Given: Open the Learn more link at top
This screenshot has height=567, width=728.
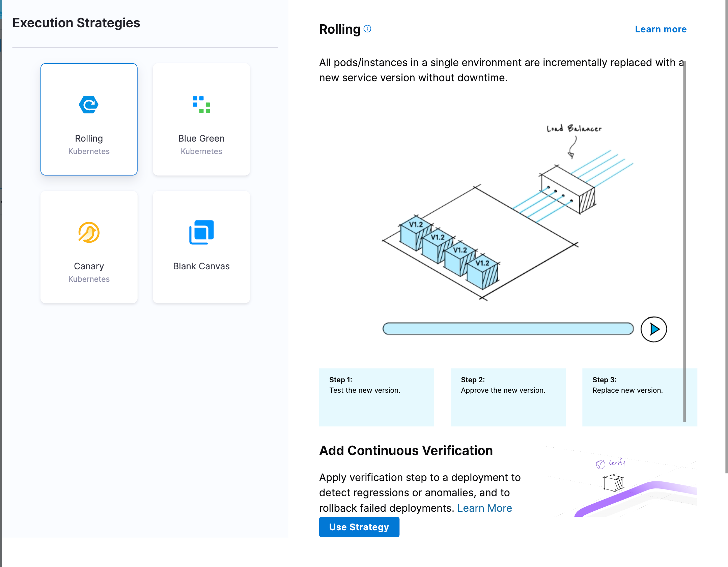Looking at the screenshot, I should pyautogui.click(x=661, y=29).
